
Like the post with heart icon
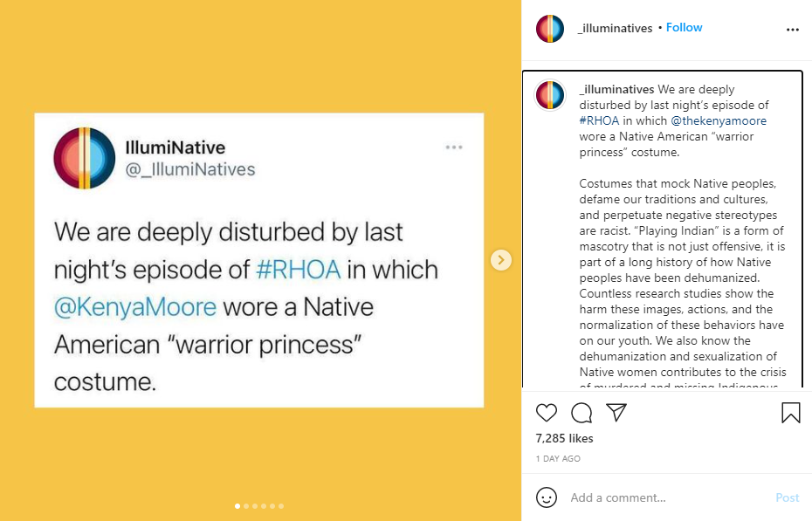click(547, 413)
